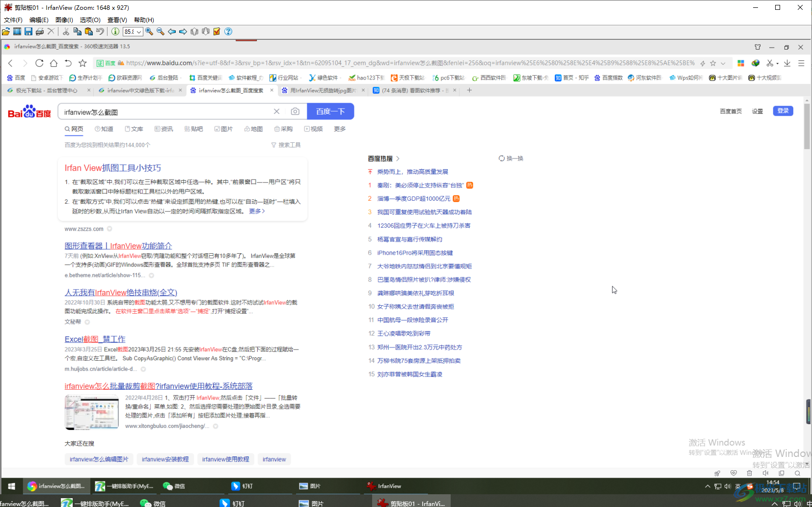Save the image with the floppy disk icon
The width and height of the screenshot is (812, 507).
tap(28, 31)
